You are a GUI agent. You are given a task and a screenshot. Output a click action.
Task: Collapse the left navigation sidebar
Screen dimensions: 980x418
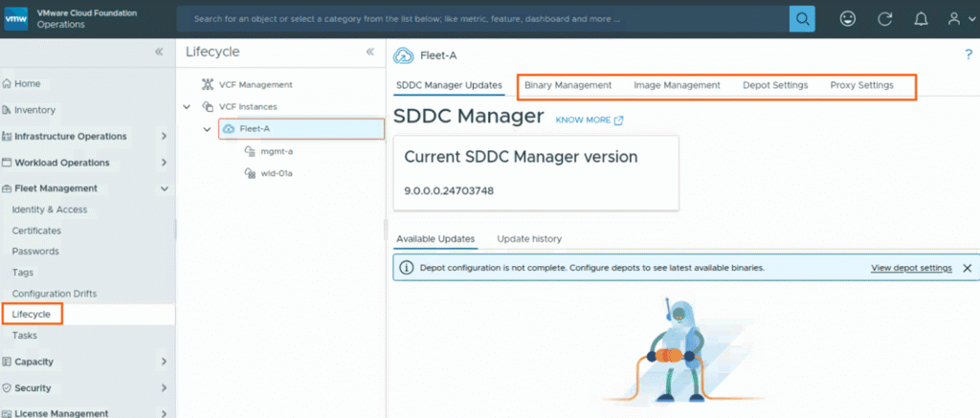[159, 52]
